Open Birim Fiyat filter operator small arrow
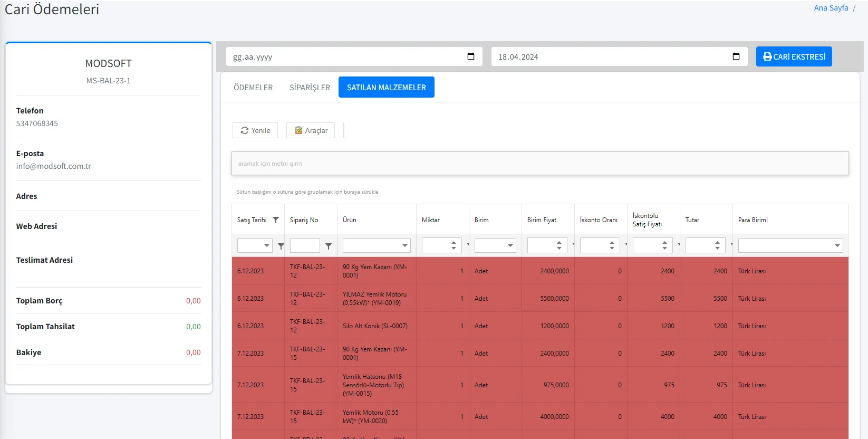 (x=573, y=245)
